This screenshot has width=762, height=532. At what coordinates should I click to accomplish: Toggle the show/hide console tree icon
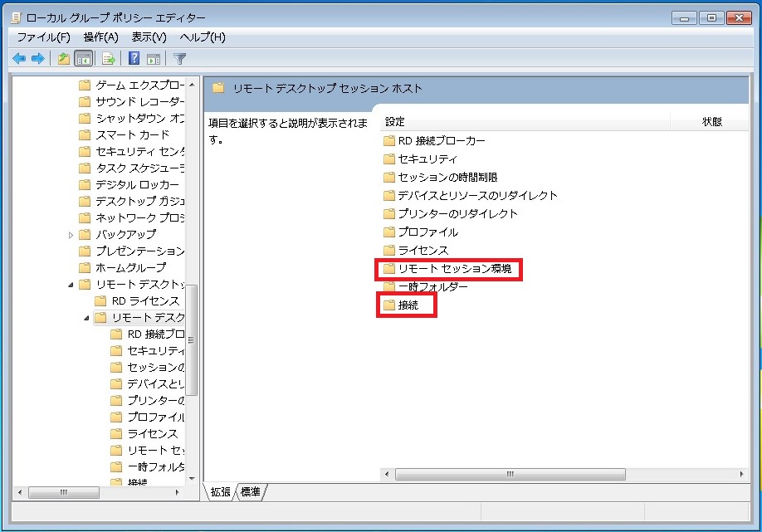(83, 58)
